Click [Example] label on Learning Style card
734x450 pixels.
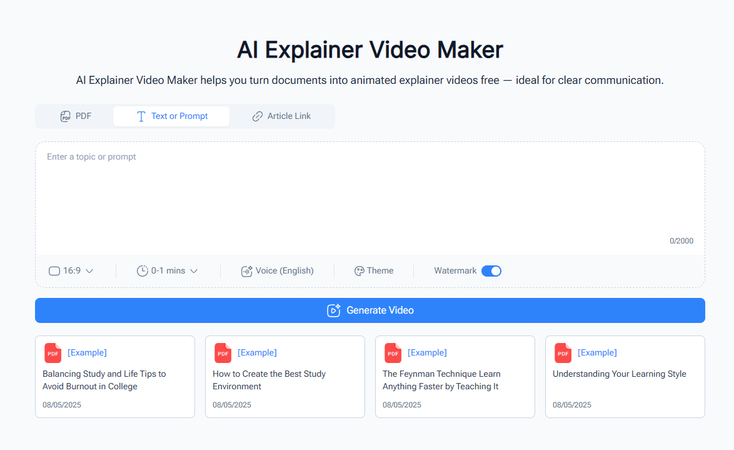coord(597,353)
